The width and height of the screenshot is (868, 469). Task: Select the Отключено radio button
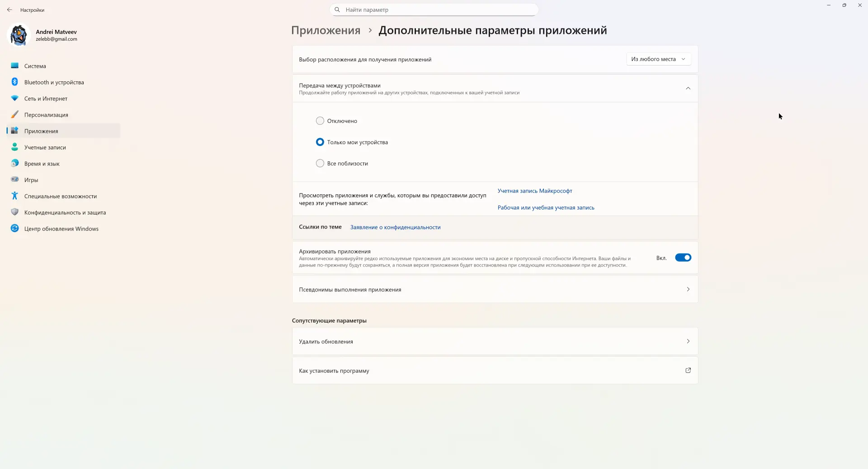coord(320,121)
